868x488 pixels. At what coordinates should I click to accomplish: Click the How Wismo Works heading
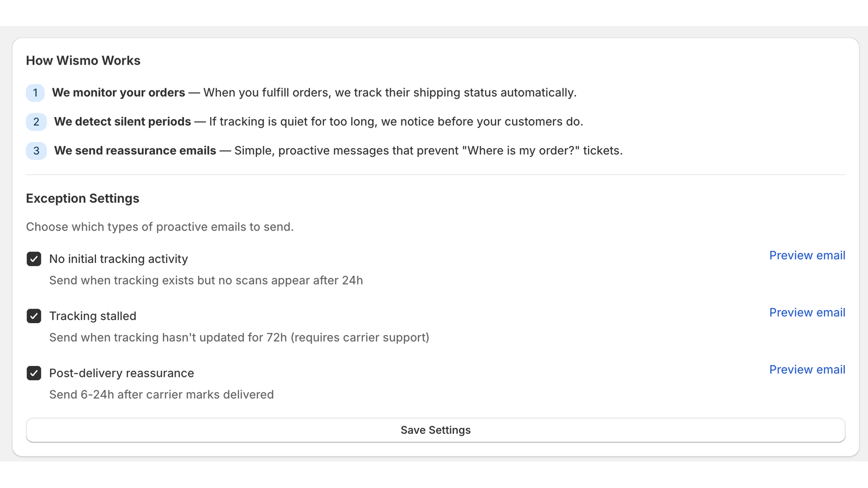point(83,60)
